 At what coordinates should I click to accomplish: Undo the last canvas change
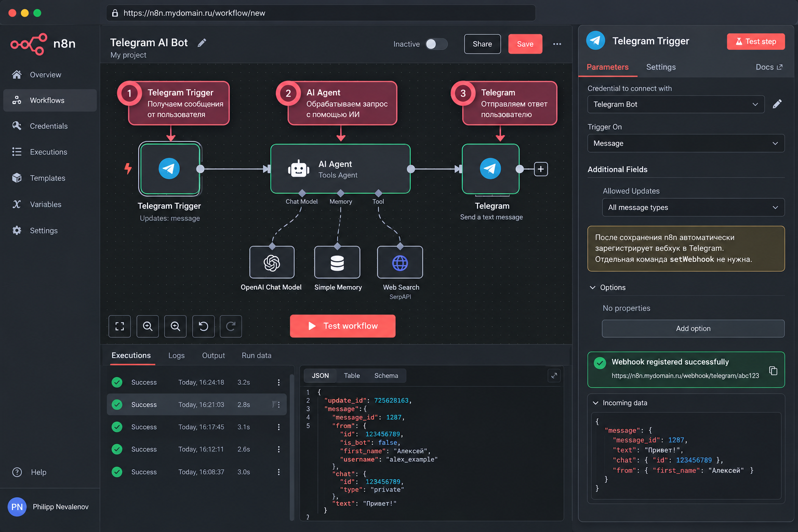pyautogui.click(x=203, y=326)
